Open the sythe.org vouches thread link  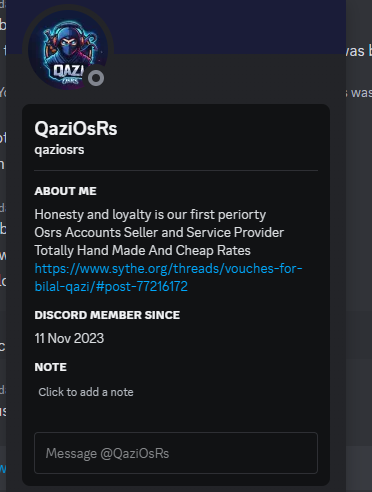pyautogui.click(x=168, y=269)
